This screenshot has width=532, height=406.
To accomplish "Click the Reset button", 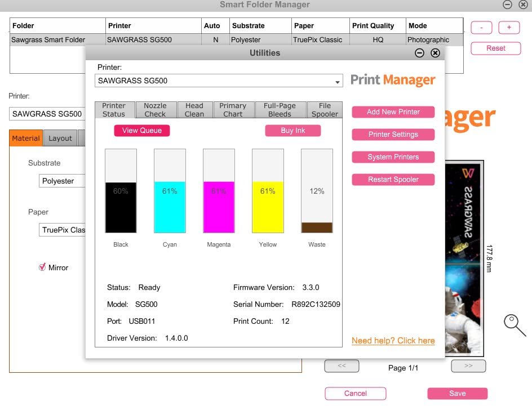I will click(496, 48).
